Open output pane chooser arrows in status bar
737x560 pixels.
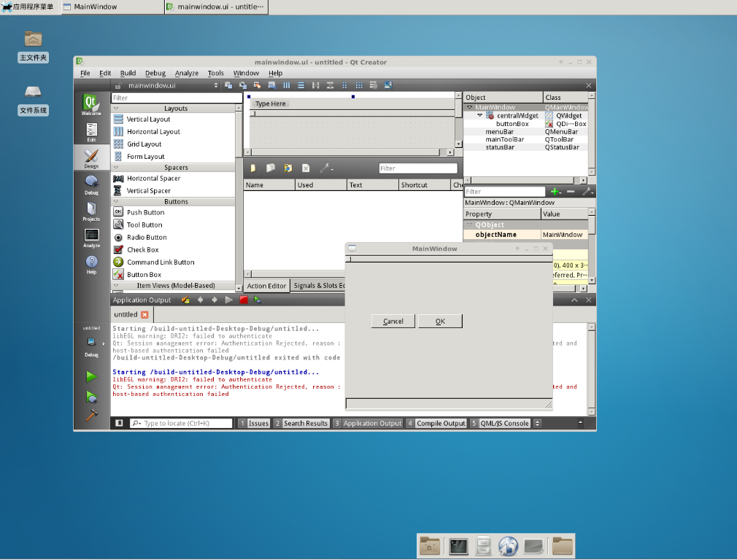538,423
